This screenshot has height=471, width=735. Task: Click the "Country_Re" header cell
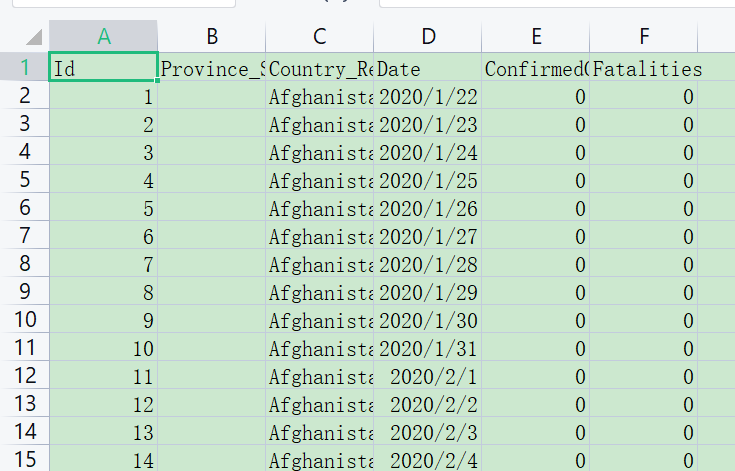pyautogui.click(x=320, y=69)
